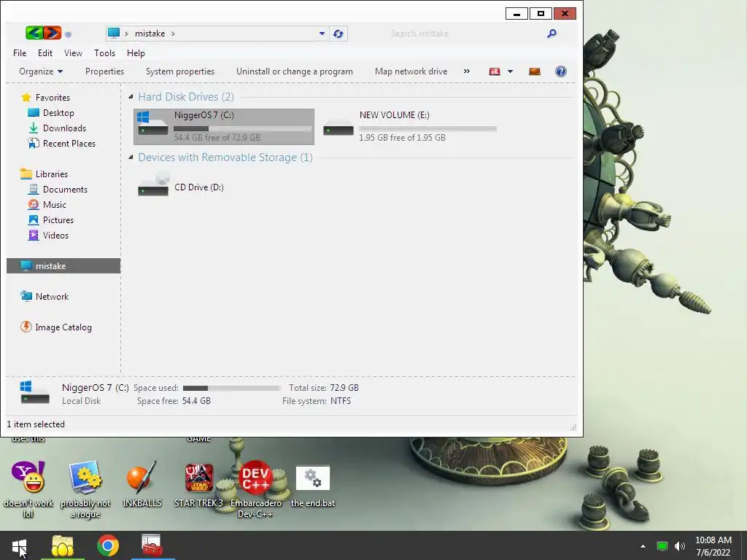Screen dimensions: 747x560
Task: Click Uninstall or change a program
Action: click(295, 71)
